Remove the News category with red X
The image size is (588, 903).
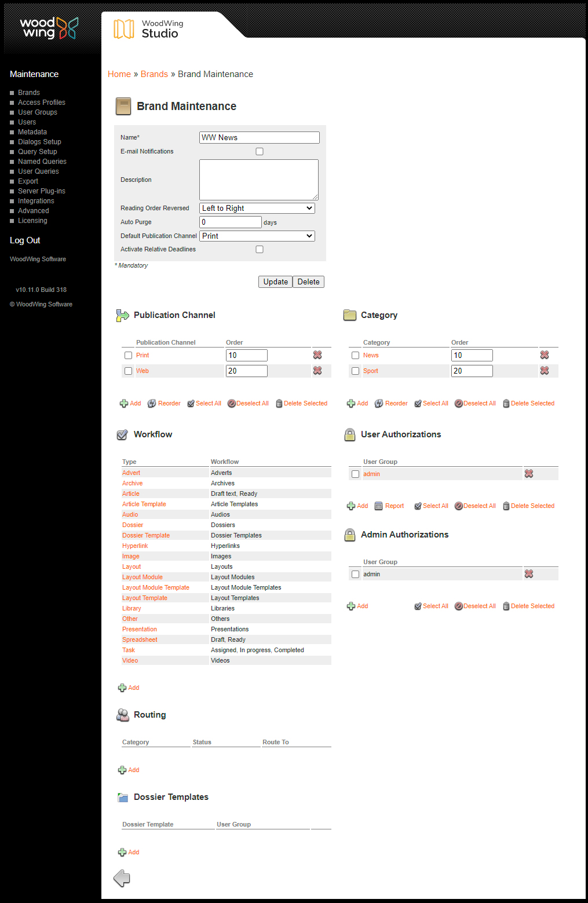[545, 355]
